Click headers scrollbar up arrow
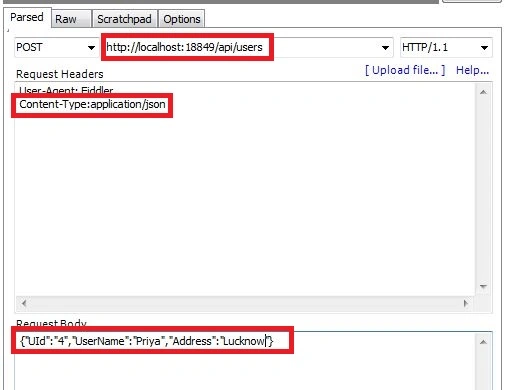Image resolution: width=507 pixels, height=390 pixels. (x=483, y=92)
